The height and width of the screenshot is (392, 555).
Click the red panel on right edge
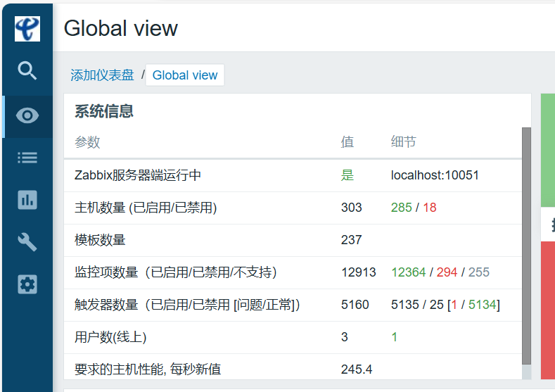point(547,310)
